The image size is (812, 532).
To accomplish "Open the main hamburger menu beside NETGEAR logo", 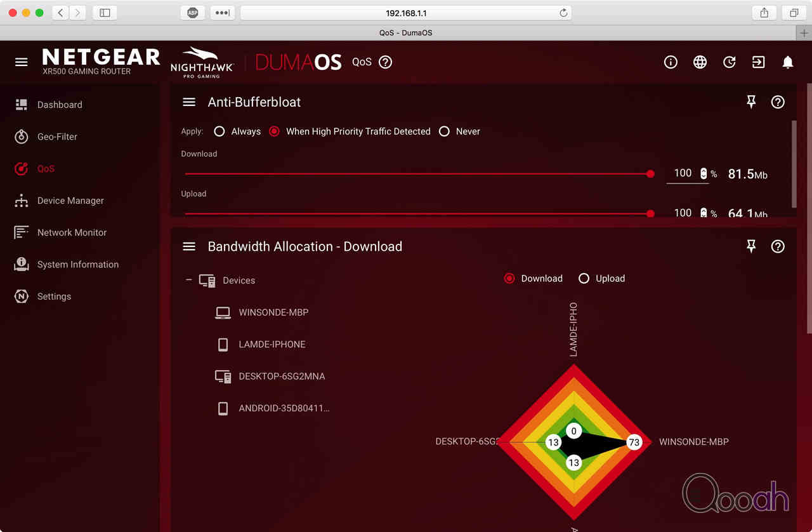I will [22, 62].
